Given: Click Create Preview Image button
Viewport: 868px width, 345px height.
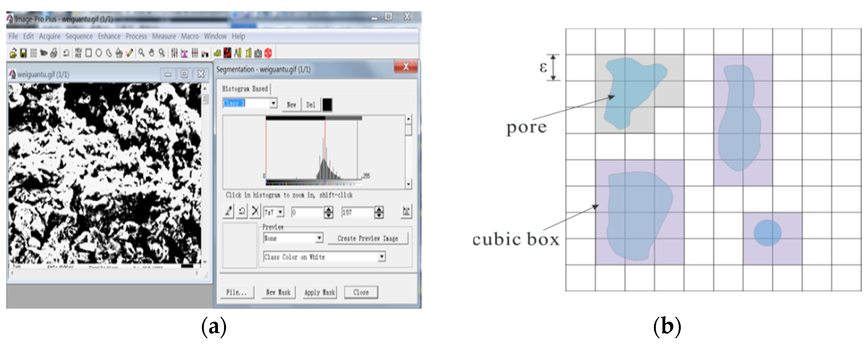Looking at the screenshot, I should click(368, 238).
